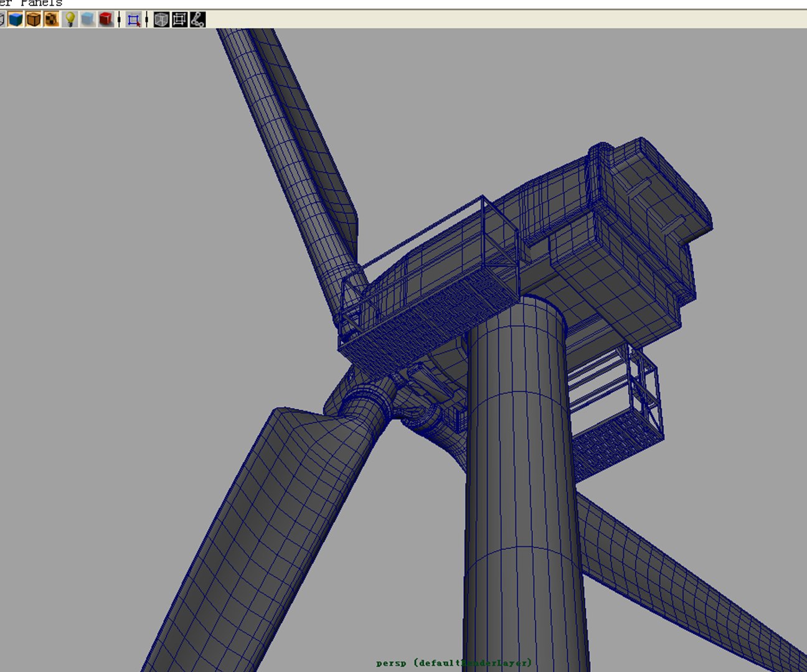807x672 pixels.
Task: Toggle shadows light blue cube icon
Action: coord(88,20)
